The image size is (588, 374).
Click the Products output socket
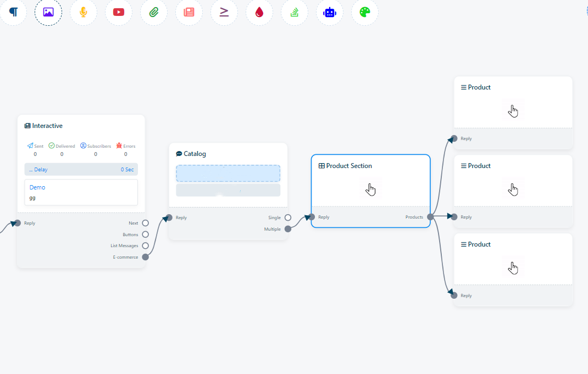(x=430, y=217)
